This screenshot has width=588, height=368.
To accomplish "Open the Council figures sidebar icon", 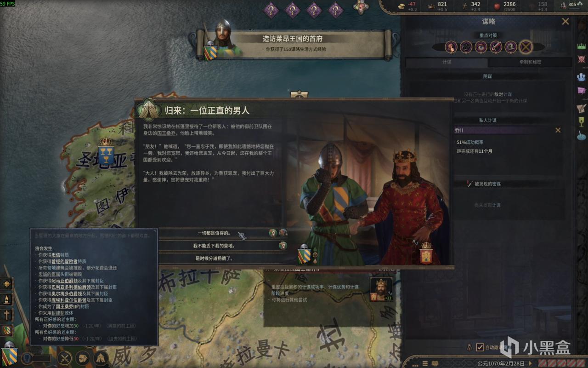I will [582, 76].
